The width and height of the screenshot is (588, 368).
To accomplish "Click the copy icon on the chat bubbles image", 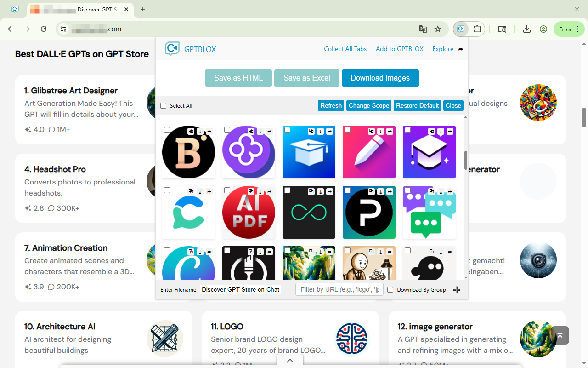I will [431, 190].
